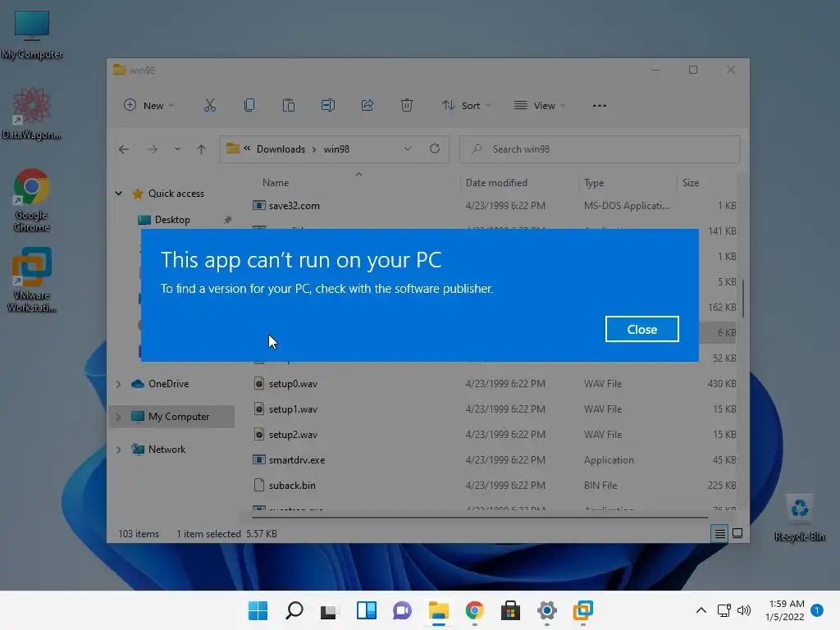840x630 pixels.
Task: Open Microsoft Store from the taskbar
Action: 510,610
